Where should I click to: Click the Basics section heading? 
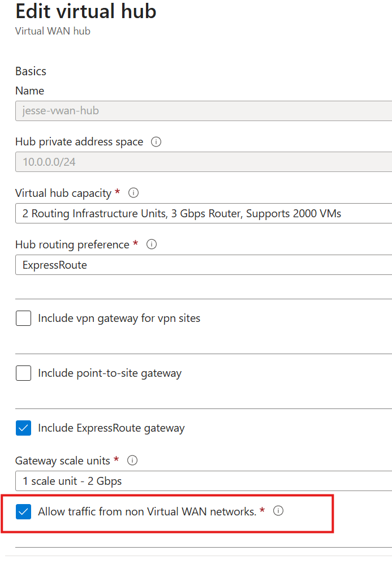[x=31, y=71]
